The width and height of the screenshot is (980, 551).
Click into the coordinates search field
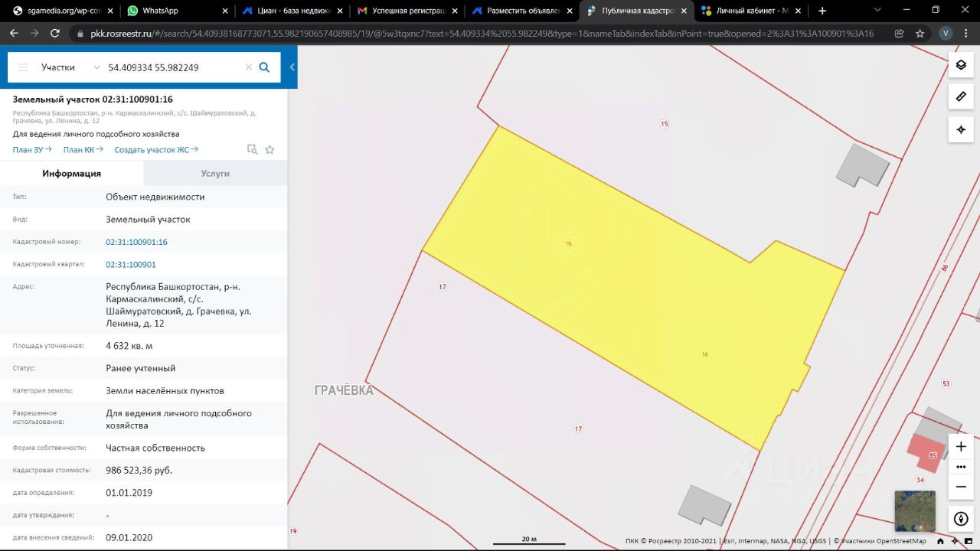(x=174, y=67)
